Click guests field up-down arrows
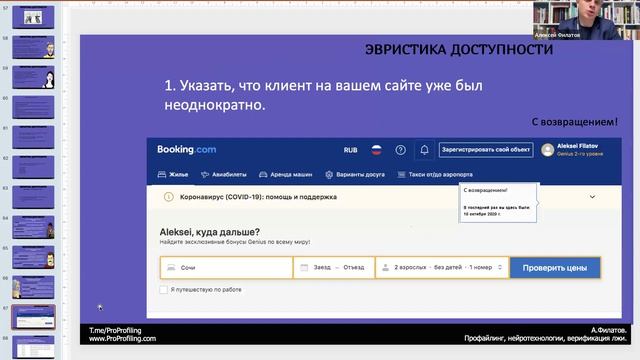640x360 pixels. 500,267
